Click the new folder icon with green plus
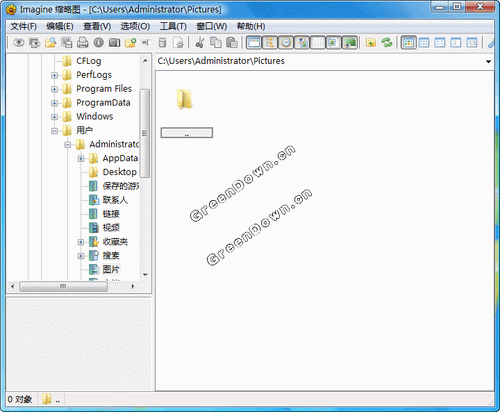 click(130, 43)
